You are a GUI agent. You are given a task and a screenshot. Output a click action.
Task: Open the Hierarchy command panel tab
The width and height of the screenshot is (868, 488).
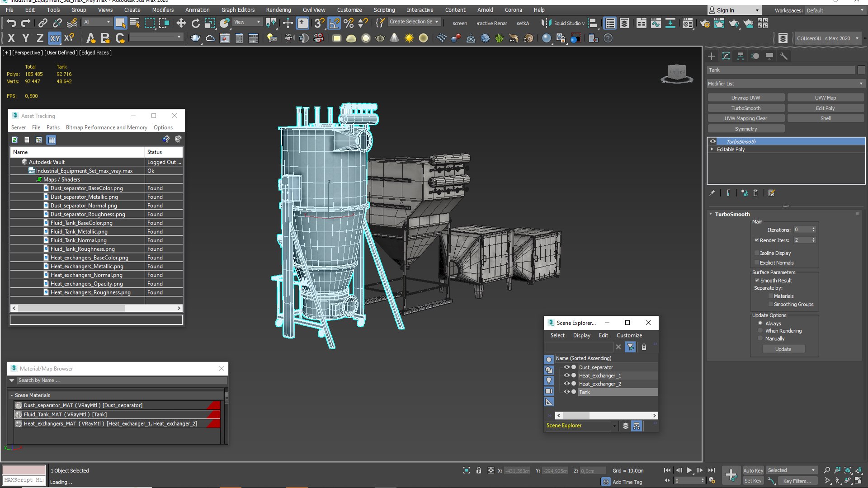(741, 56)
